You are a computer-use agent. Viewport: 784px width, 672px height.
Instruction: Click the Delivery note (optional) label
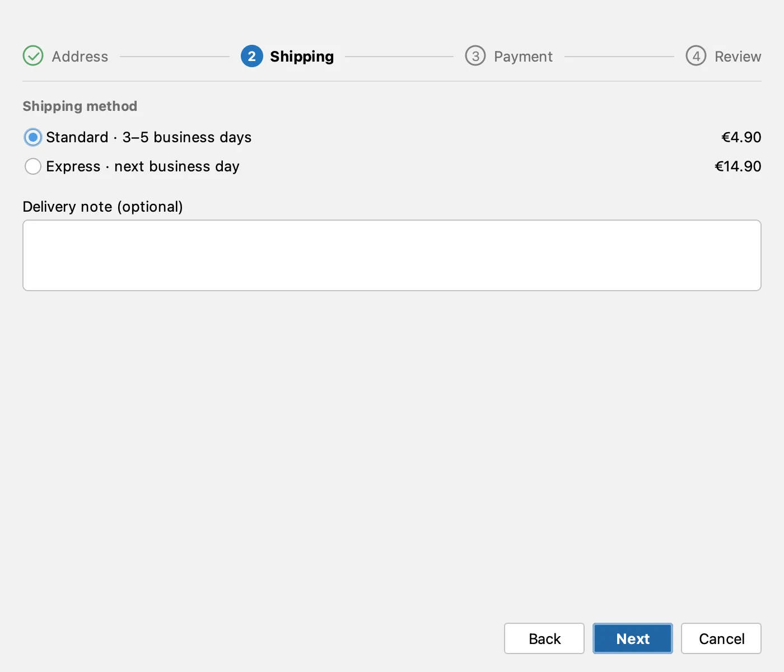[x=103, y=207]
